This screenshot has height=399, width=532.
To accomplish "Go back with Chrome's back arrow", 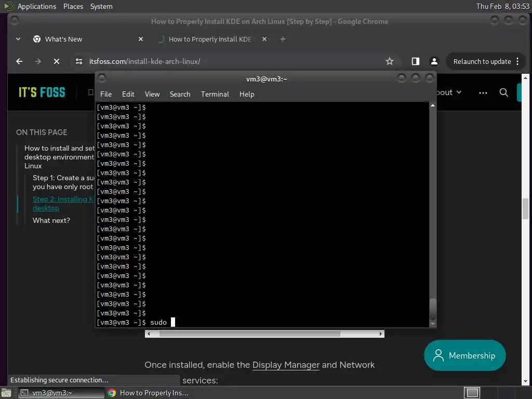I will tap(19, 61).
